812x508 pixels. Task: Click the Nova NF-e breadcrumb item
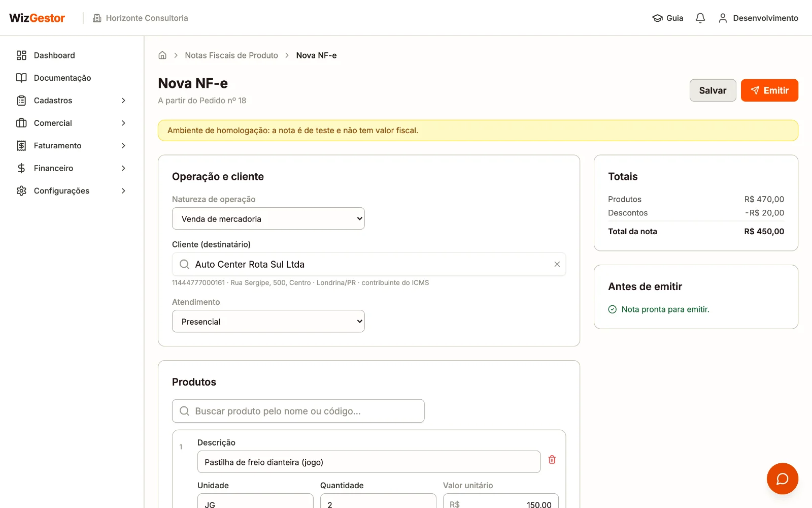[x=316, y=55]
